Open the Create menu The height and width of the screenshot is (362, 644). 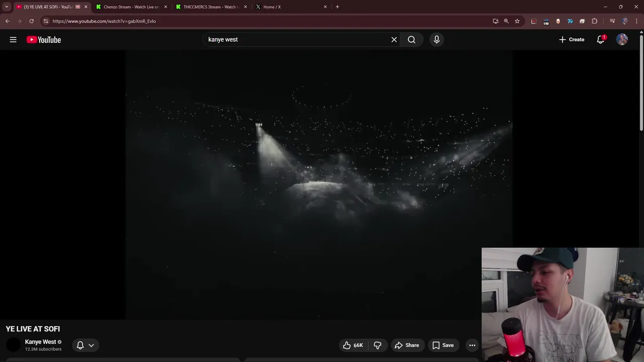[x=572, y=40]
